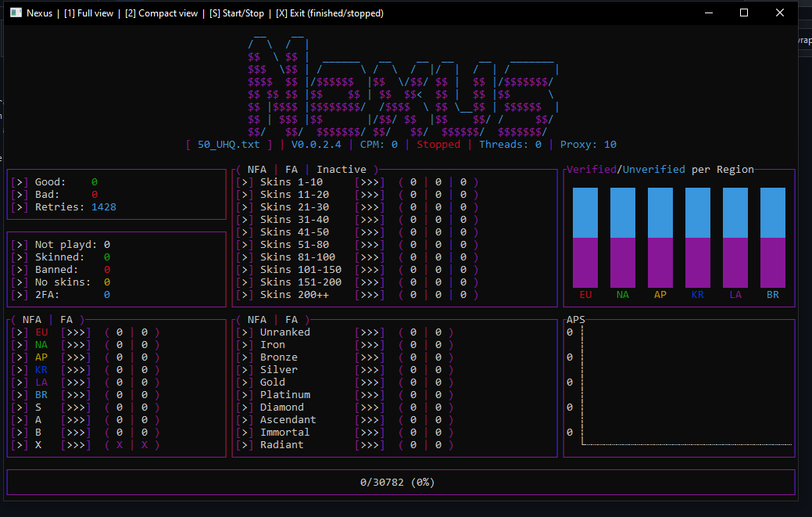The width and height of the screenshot is (812, 517).
Task: Click the green NA region row
Action: [x=85, y=344]
